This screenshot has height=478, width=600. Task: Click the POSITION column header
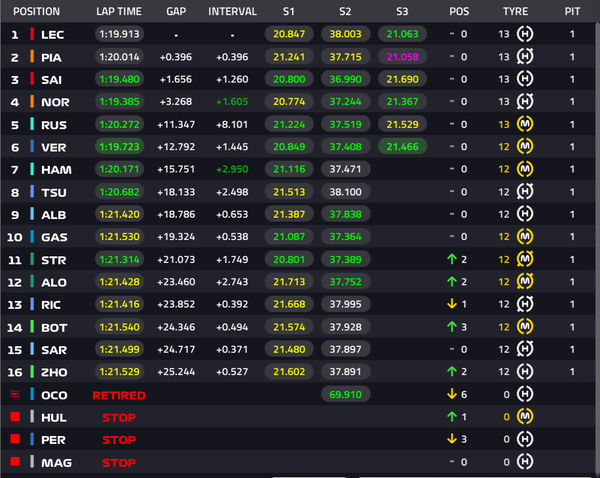(36, 11)
